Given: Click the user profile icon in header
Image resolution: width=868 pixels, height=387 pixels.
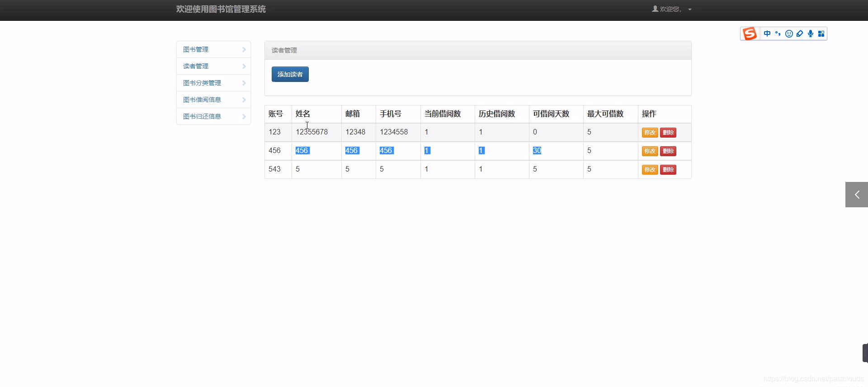Looking at the screenshot, I should [655, 9].
